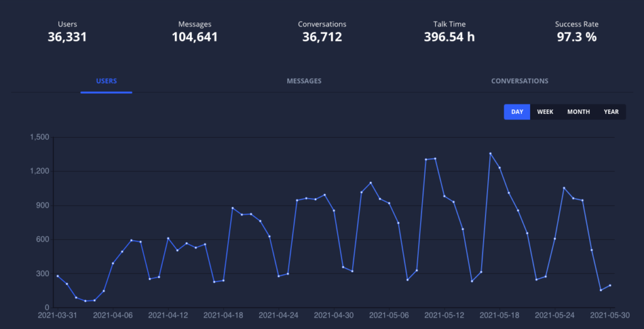Viewport: 644px width, 329px height.
Task: Click the 2021-04-18 x-axis date label
Action: (223, 315)
